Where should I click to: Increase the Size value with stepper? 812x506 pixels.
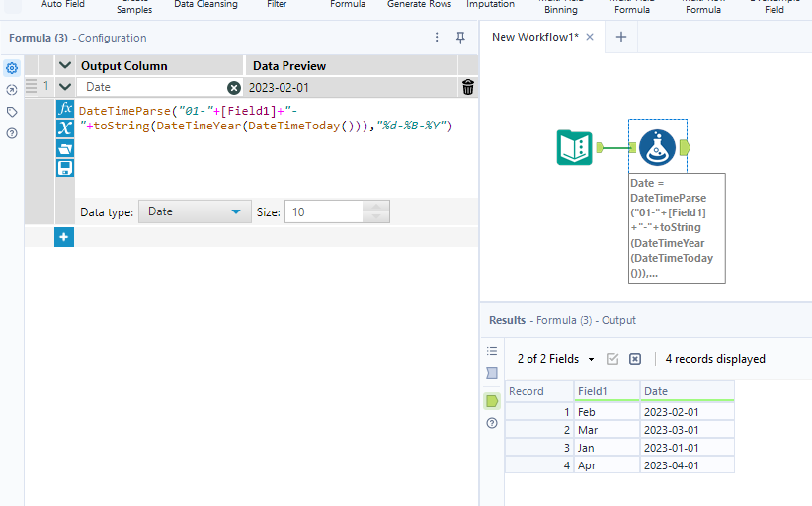pos(376,207)
